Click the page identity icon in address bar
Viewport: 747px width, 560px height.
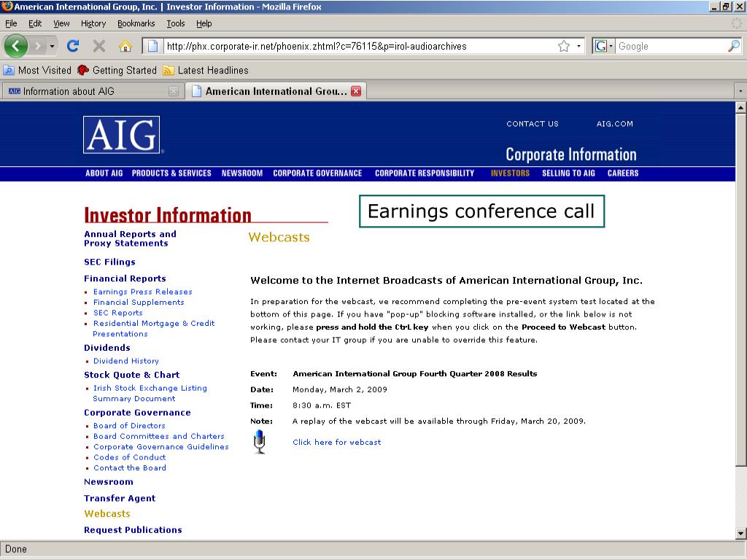tap(152, 46)
